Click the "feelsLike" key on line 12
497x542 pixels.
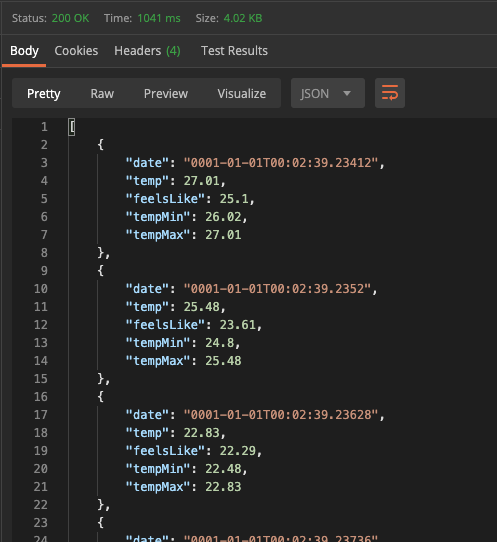[x=165, y=325]
